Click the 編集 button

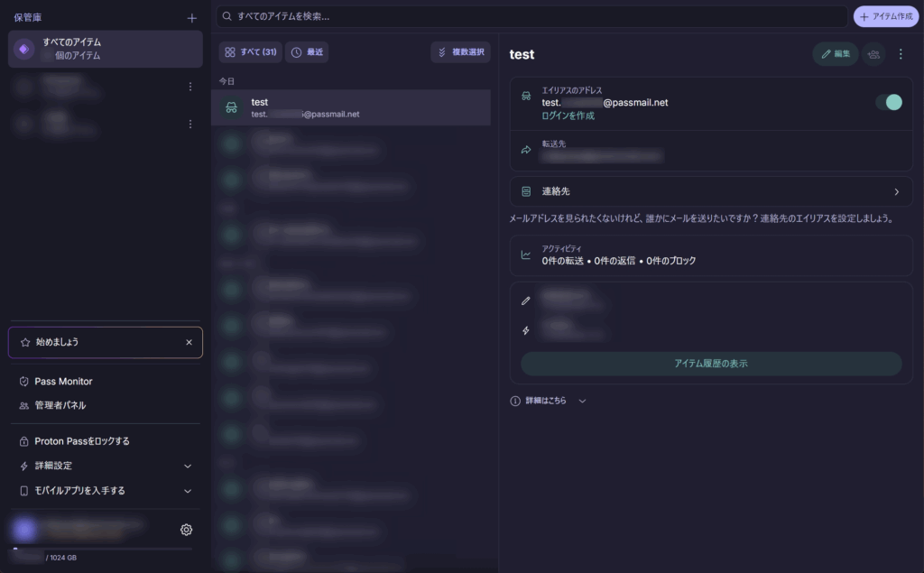[x=836, y=53]
